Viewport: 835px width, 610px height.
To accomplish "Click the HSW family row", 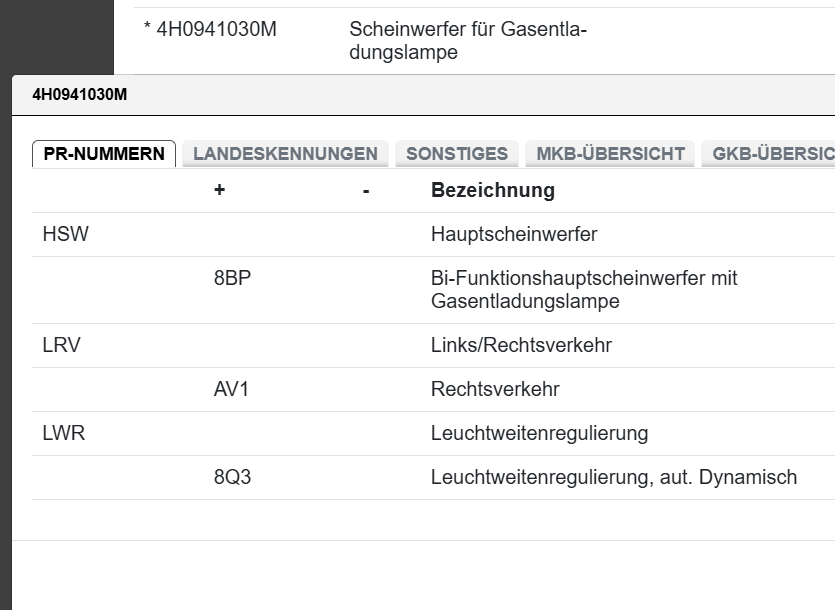I will coord(61,234).
